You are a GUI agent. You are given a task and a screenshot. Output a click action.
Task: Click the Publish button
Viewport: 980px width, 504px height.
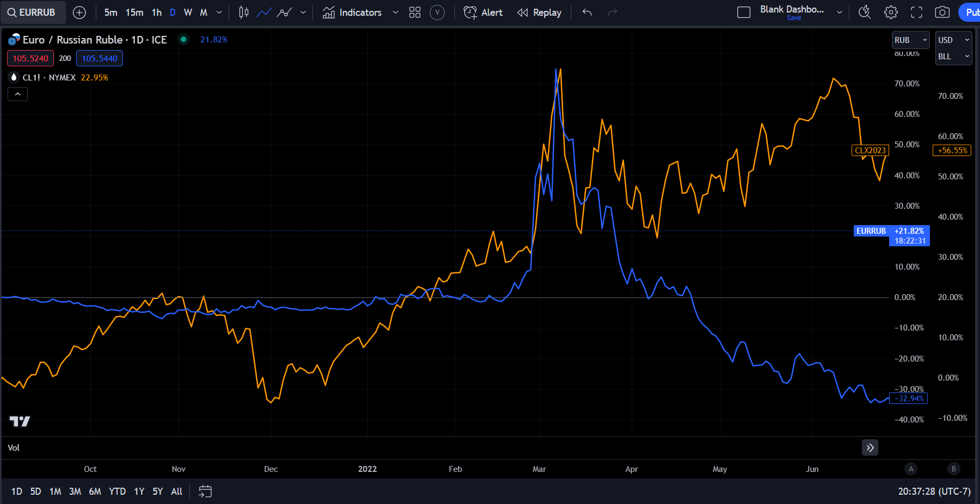point(972,12)
